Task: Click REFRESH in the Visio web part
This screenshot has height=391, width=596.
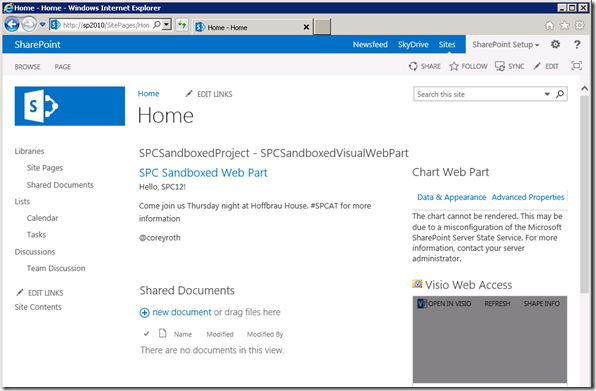Action: pos(497,304)
